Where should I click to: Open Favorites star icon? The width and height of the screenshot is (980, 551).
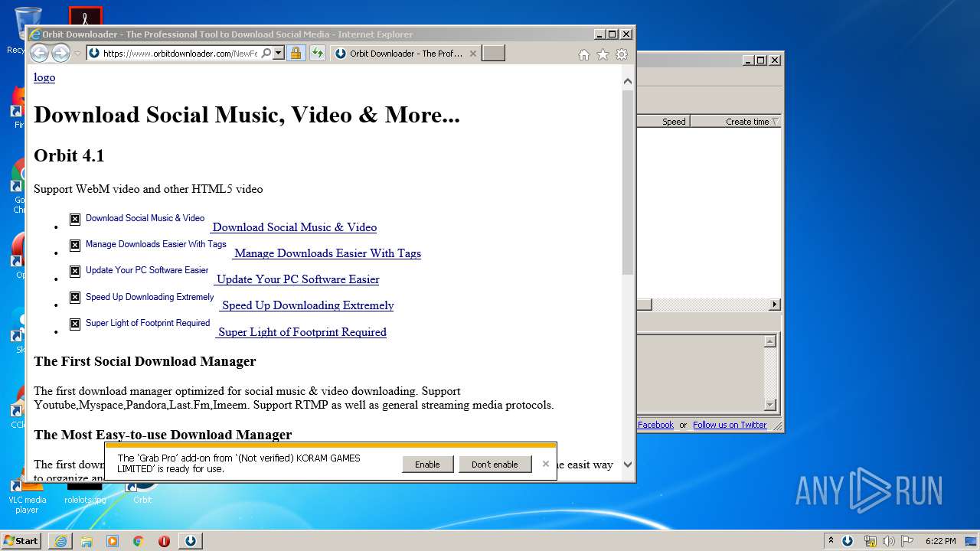click(603, 54)
